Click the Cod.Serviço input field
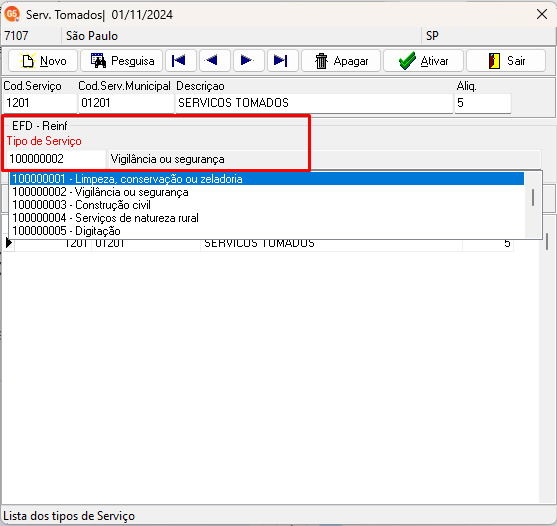The image size is (557, 526). point(40,103)
